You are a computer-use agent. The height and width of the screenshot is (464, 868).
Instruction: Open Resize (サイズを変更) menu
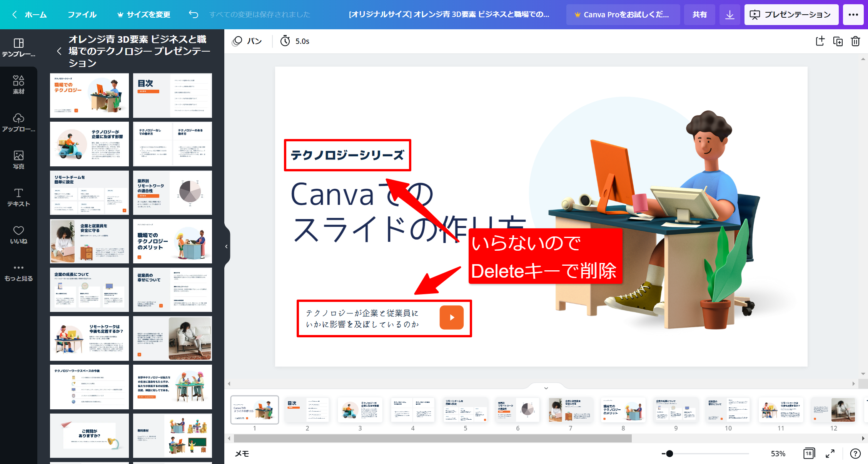144,15
